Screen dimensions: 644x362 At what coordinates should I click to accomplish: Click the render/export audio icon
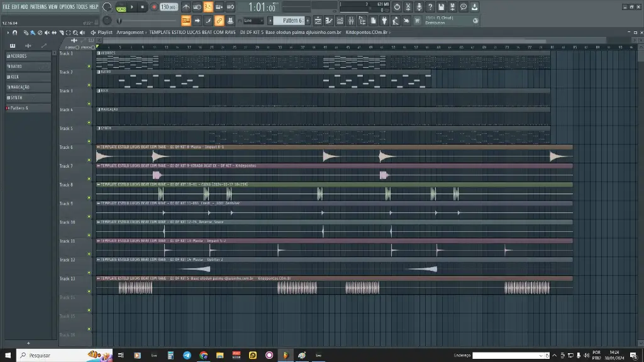[452, 7]
